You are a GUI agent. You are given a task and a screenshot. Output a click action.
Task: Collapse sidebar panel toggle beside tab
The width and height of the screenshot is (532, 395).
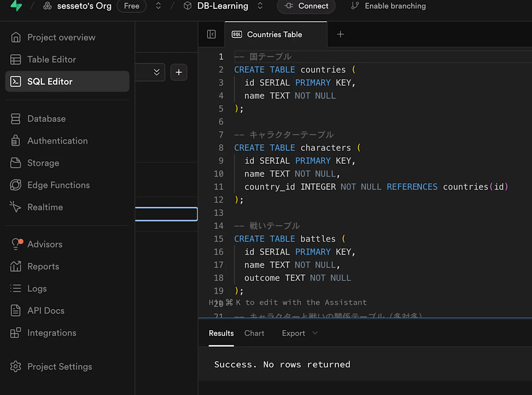(x=211, y=34)
